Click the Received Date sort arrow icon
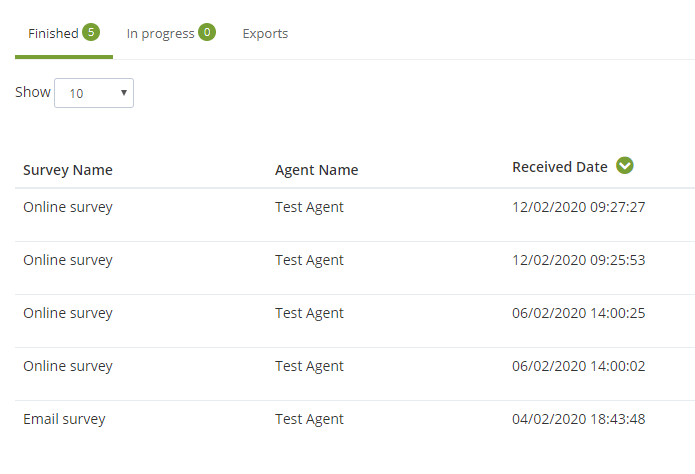Image resolution: width=695 pixels, height=474 pixels. coord(625,166)
